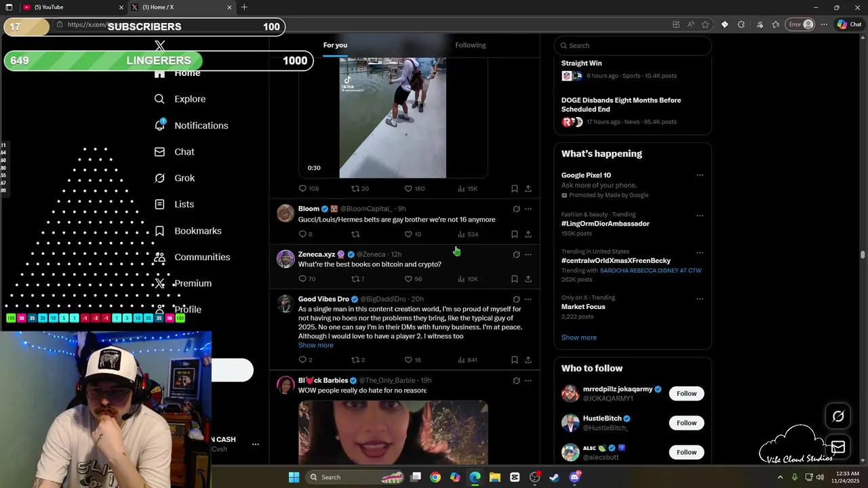Screen dimensions: 868x488
Task: Open more options for Market Focus trend
Action: pyautogui.click(x=700, y=298)
